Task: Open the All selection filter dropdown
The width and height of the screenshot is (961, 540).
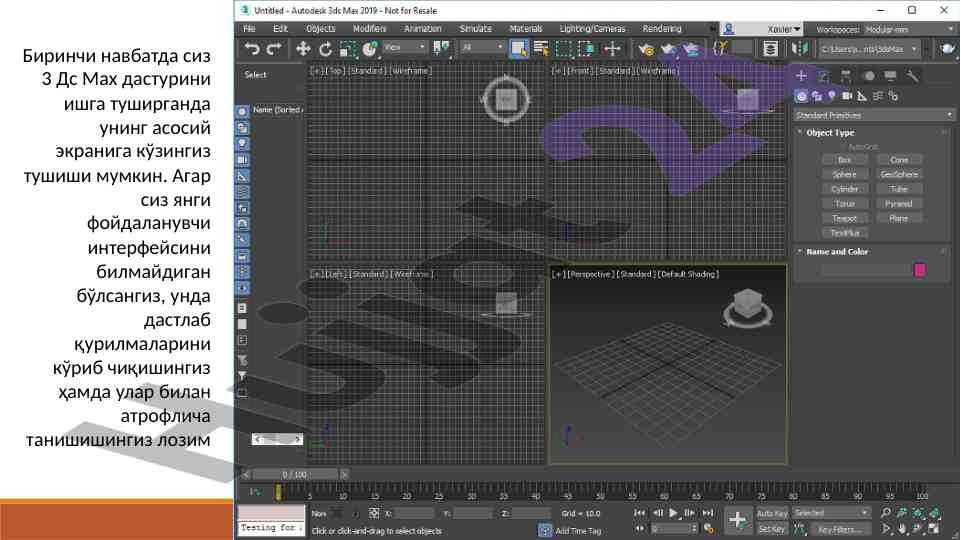Action: point(482,47)
